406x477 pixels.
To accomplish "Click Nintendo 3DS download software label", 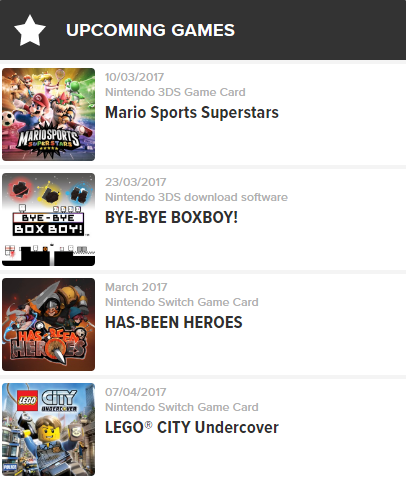I will pos(196,197).
